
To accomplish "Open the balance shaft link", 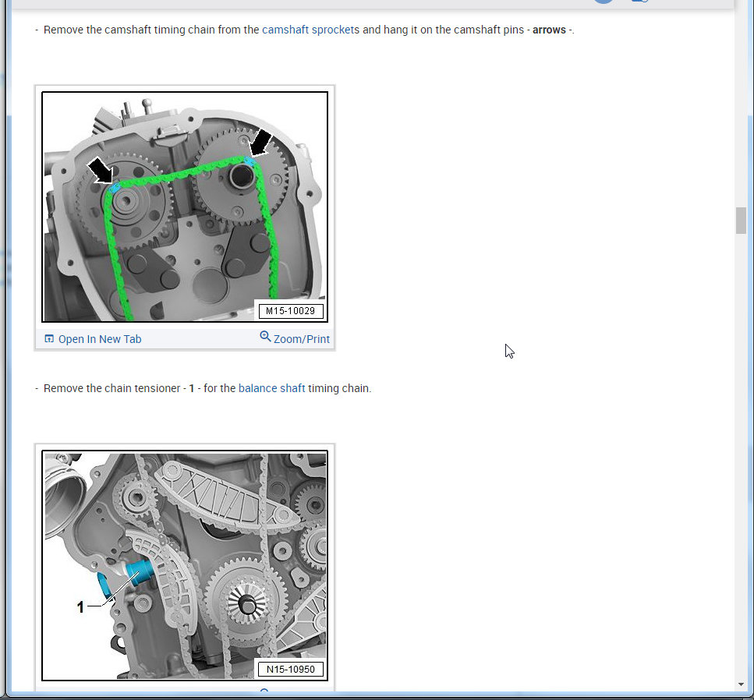I will click(271, 388).
